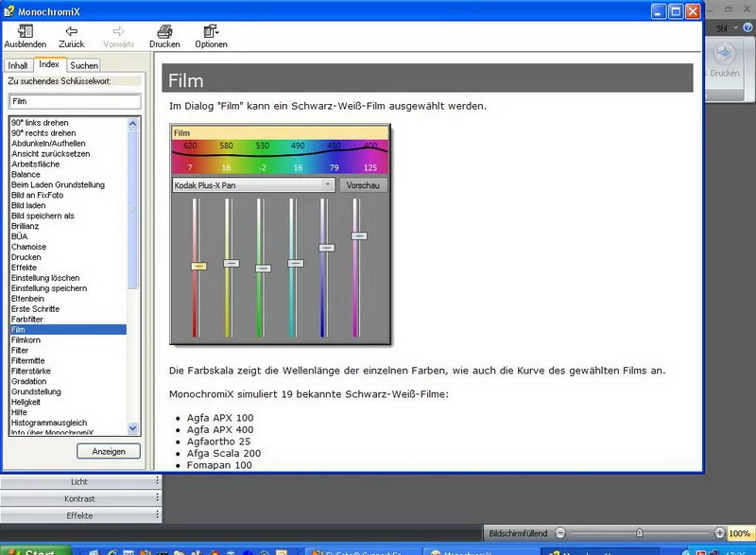The image size is (756, 555).
Task: Click the zoom-out minus icon
Action: 559,533
